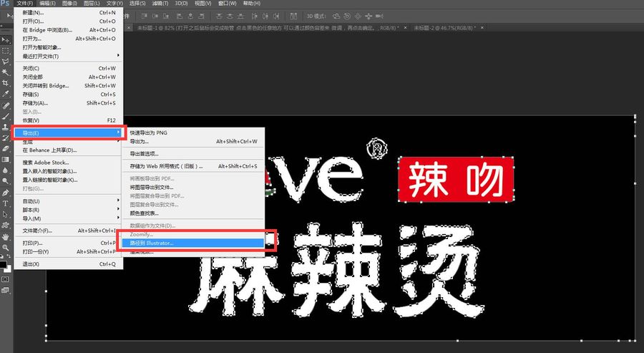Choose 新建(N)... from File menu

pos(69,12)
